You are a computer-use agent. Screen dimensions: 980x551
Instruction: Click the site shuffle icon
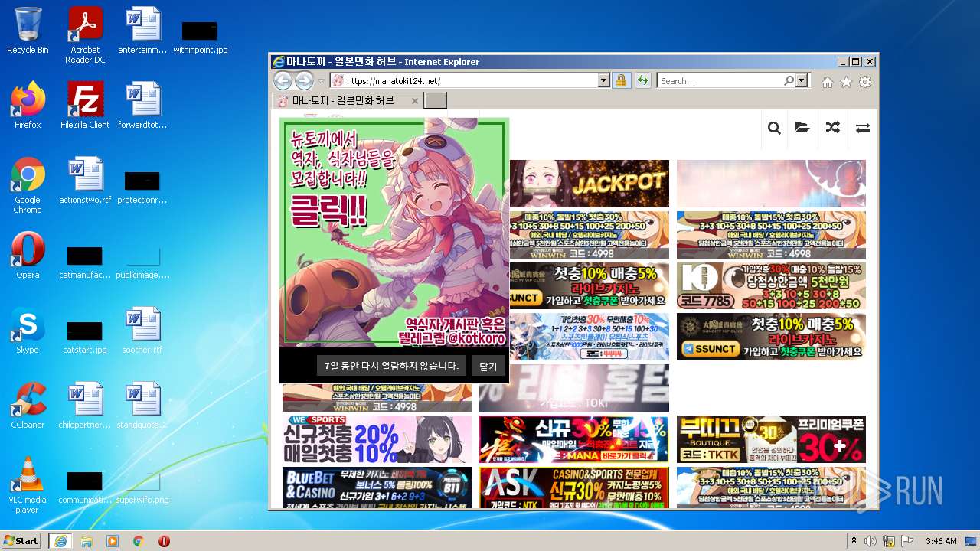coord(833,128)
